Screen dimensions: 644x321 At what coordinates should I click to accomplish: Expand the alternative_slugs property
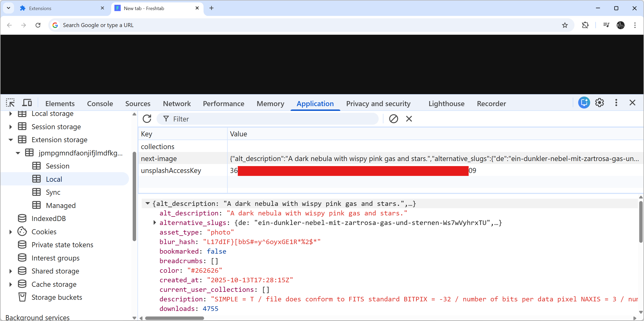pos(155,223)
